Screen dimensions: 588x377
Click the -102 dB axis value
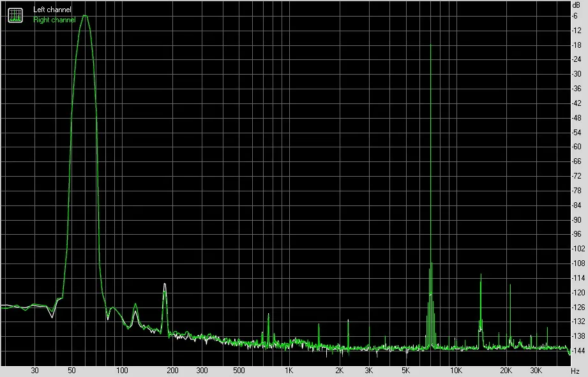tap(578, 248)
